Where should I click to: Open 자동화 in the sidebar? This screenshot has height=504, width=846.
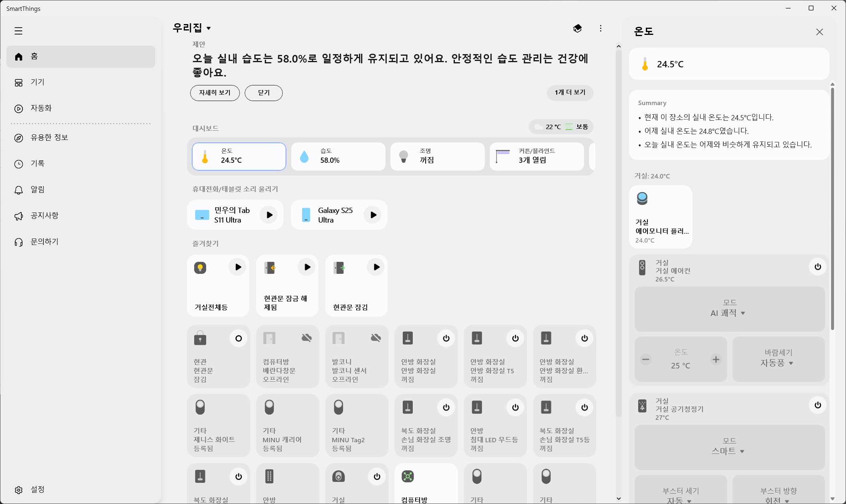(41, 108)
